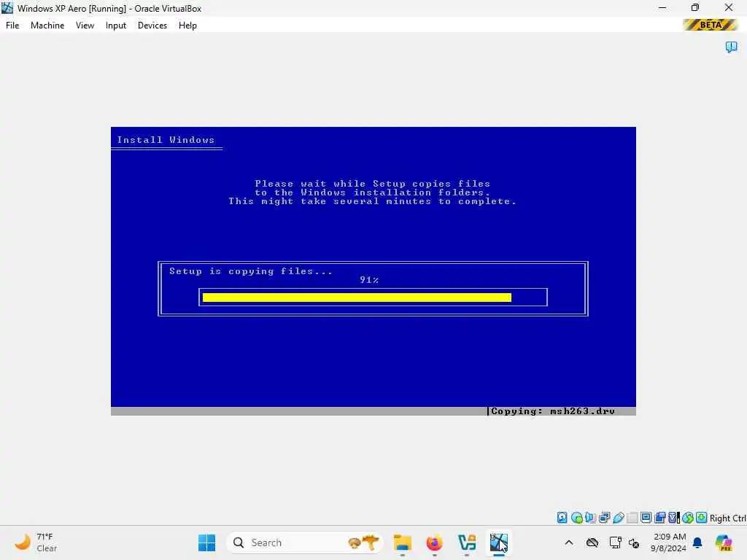Launch Firefox from the taskbar
This screenshot has height=560, width=747.
click(435, 542)
